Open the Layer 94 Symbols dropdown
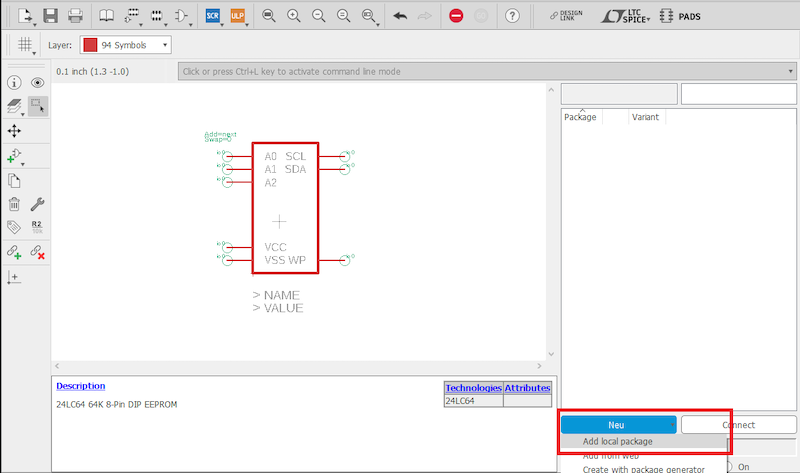This screenshot has height=473, width=800. click(x=126, y=45)
